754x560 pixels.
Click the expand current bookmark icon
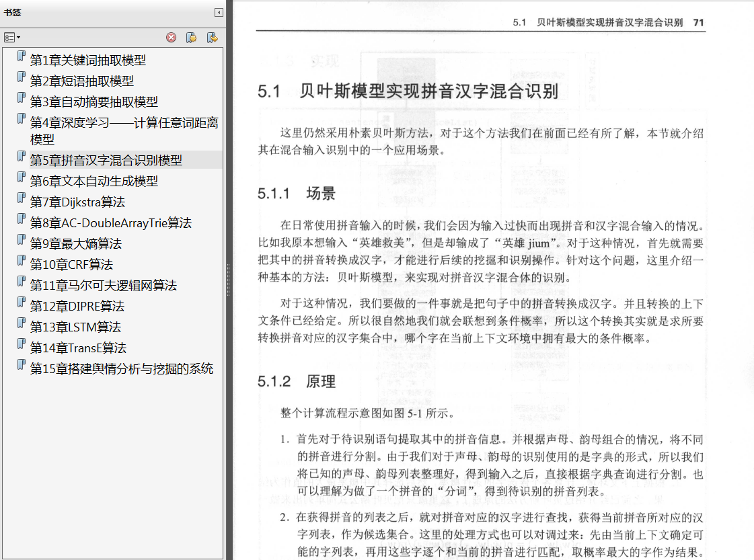tap(212, 38)
